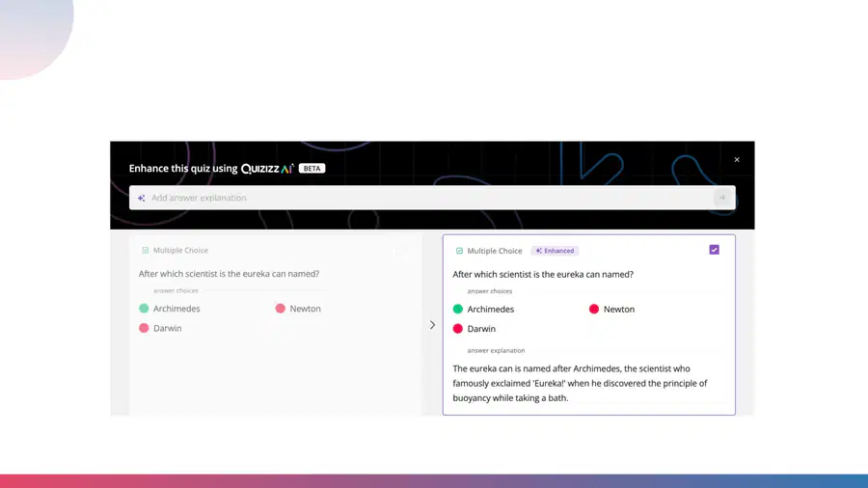This screenshot has height=488, width=868.
Task: Select Archimedes in the original card
Action: [176, 309]
